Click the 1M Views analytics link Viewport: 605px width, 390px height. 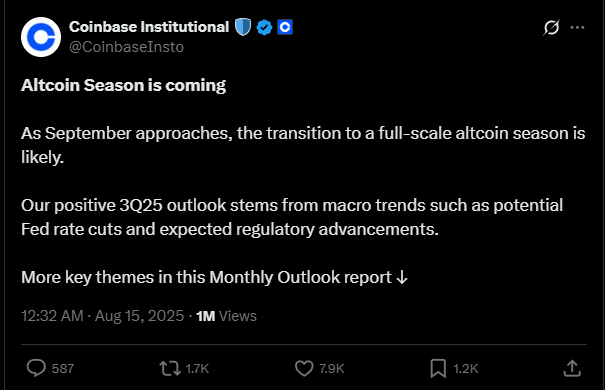click(x=226, y=316)
